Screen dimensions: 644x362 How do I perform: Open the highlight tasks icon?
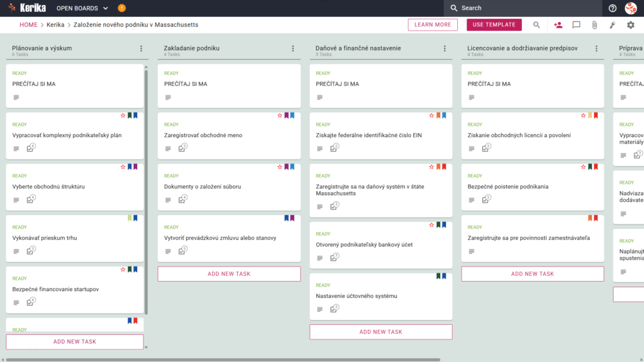[x=613, y=25]
